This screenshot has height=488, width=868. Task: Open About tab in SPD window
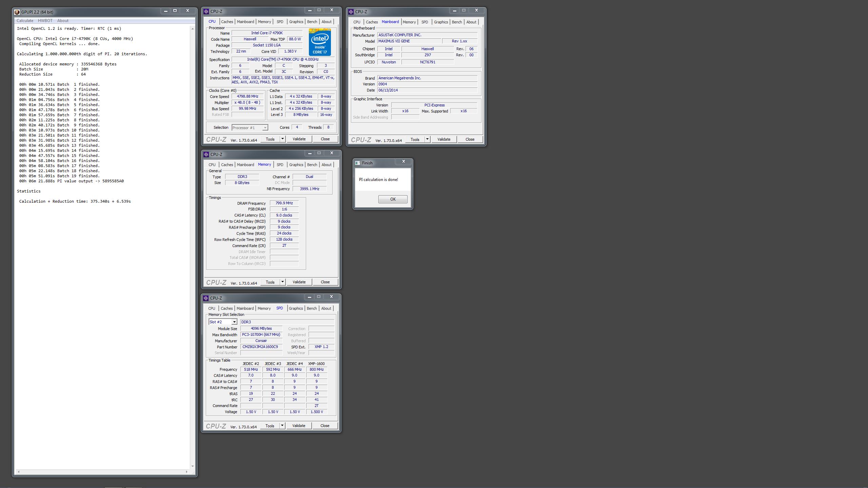point(326,308)
